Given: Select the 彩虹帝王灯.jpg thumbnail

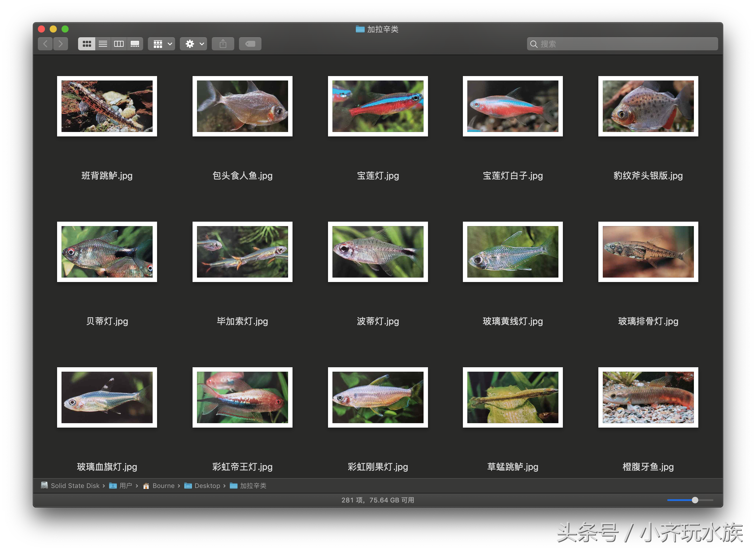Looking at the screenshot, I should click(242, 397).
